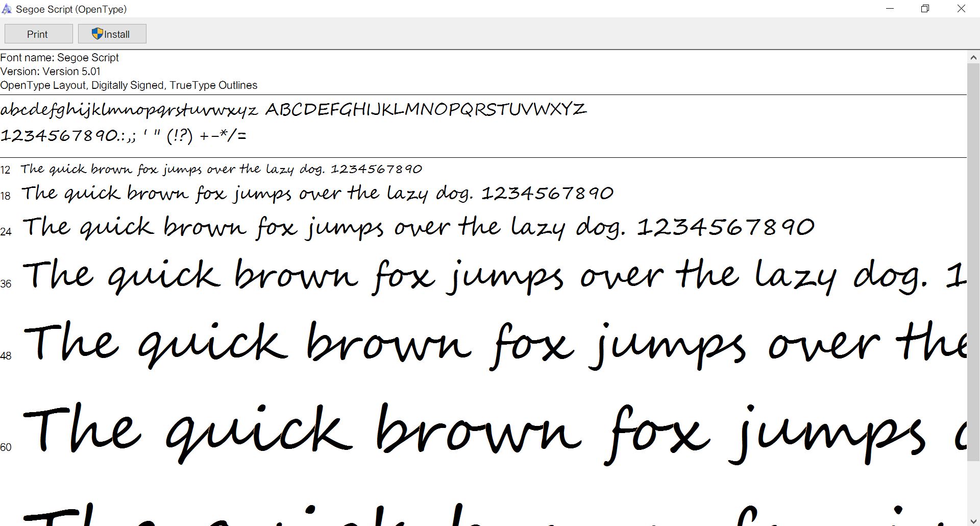This screenshot has width=980, height=526.
Task: Close the Segoe Script font window
Action: tap(961, 9)
